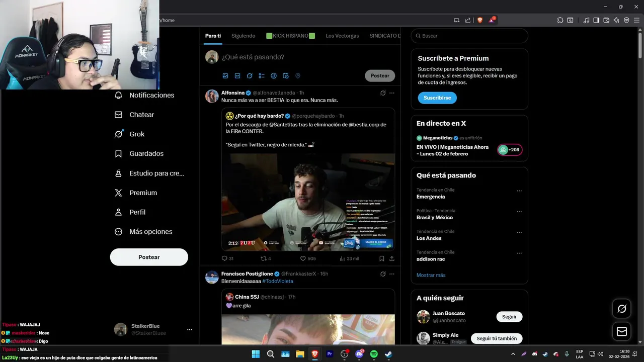This screenshot has height=362, width=644.
Task: Open Spotify from the taskbar
Action: click(374, 354)
